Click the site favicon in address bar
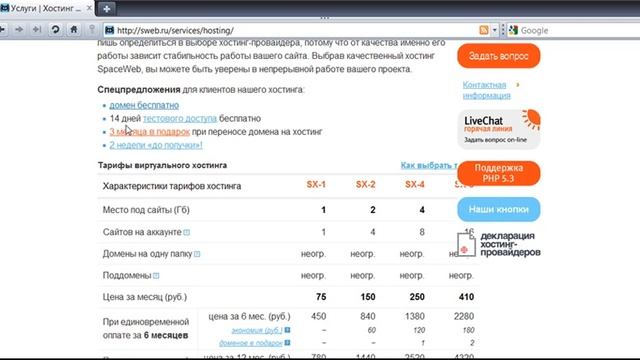640x360 pixels. [109, 30]
